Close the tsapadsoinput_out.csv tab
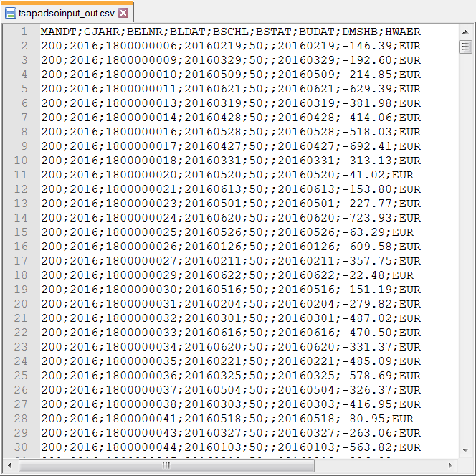The height and width of the screenshot is (476, 476). point(123,13)
